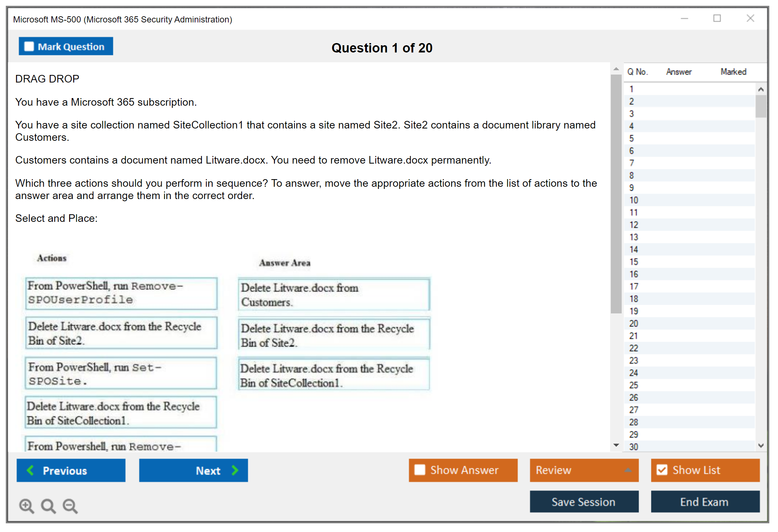The image size is (778, 532).
Task: Click the Answer column header
Action: point(678,72)
